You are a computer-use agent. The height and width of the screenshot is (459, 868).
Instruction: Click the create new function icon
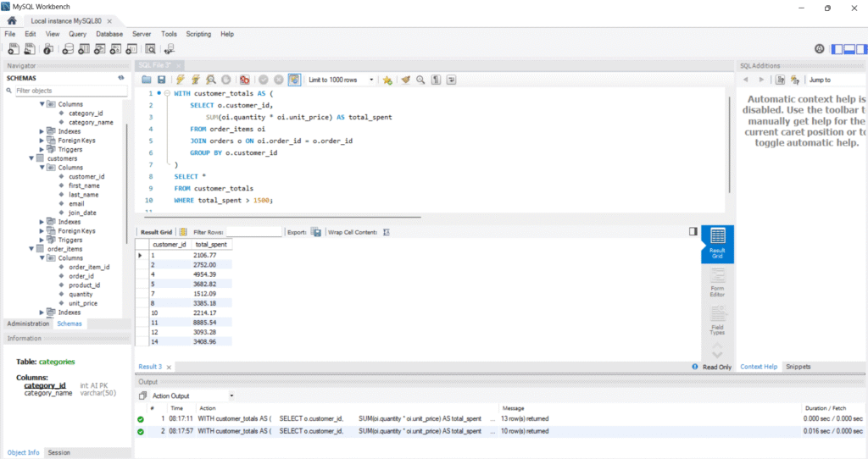point(131,49)
